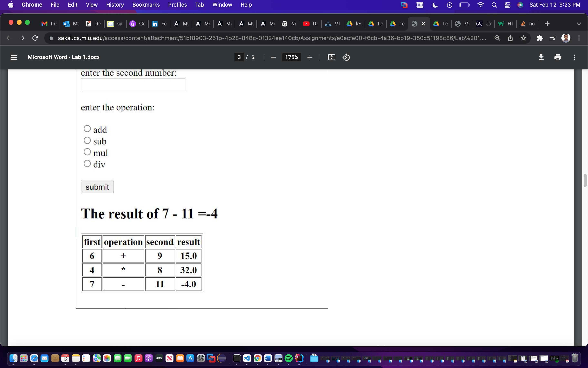Open the History menu
Image resolution: width=588 pixels, height=368 pixels.
115,5
